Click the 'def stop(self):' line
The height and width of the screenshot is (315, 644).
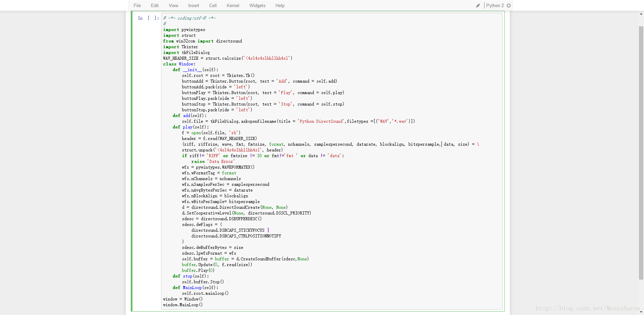[191, 276]
